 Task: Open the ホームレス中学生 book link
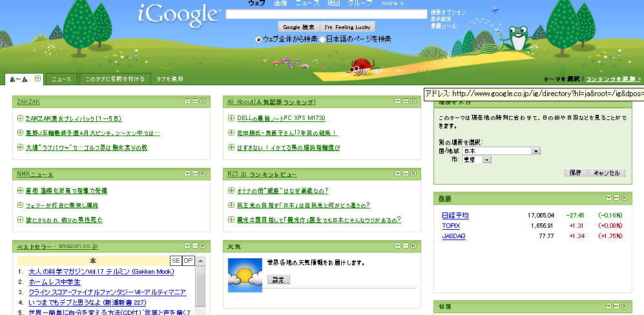pyautogui.click(x=55, y=282)
